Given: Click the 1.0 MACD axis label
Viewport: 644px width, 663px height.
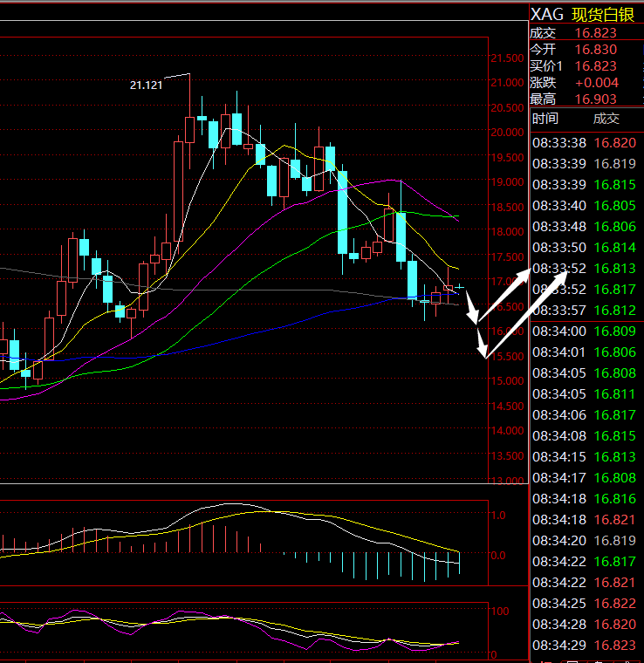Looking at the screenshot, I should pos(498,515).
